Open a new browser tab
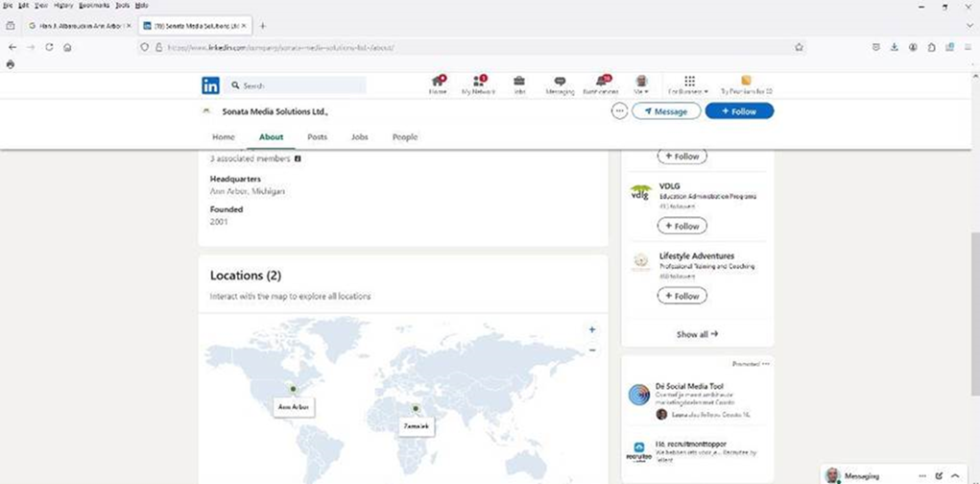This screenshot has width=980, height=484. (262, 26)
